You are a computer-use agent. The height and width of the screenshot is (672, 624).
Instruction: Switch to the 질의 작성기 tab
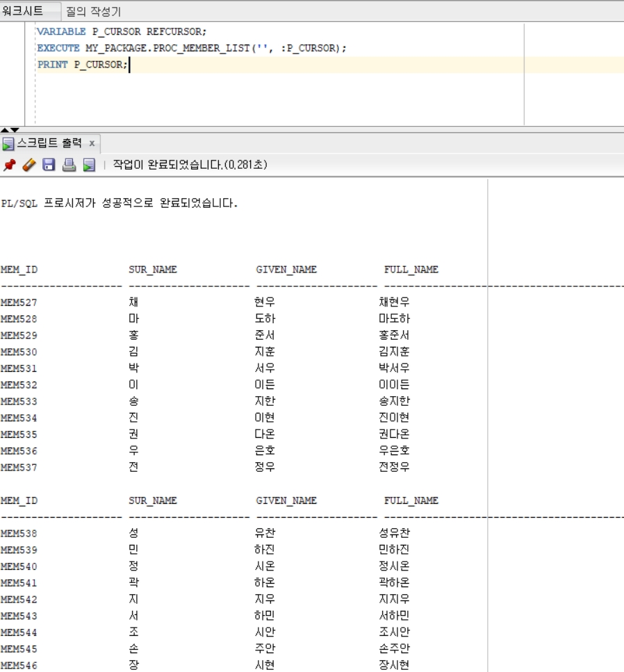pyautogui.click(x=93, y=11)
